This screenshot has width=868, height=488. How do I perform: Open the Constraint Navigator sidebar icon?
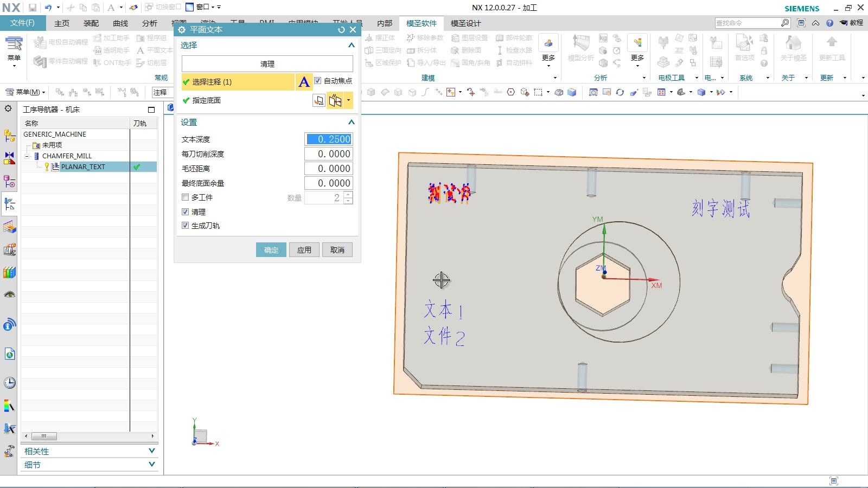point(9,158)
